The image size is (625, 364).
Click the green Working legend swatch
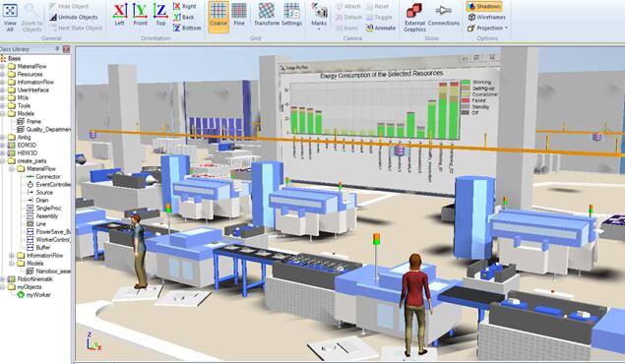coord(466,82)
